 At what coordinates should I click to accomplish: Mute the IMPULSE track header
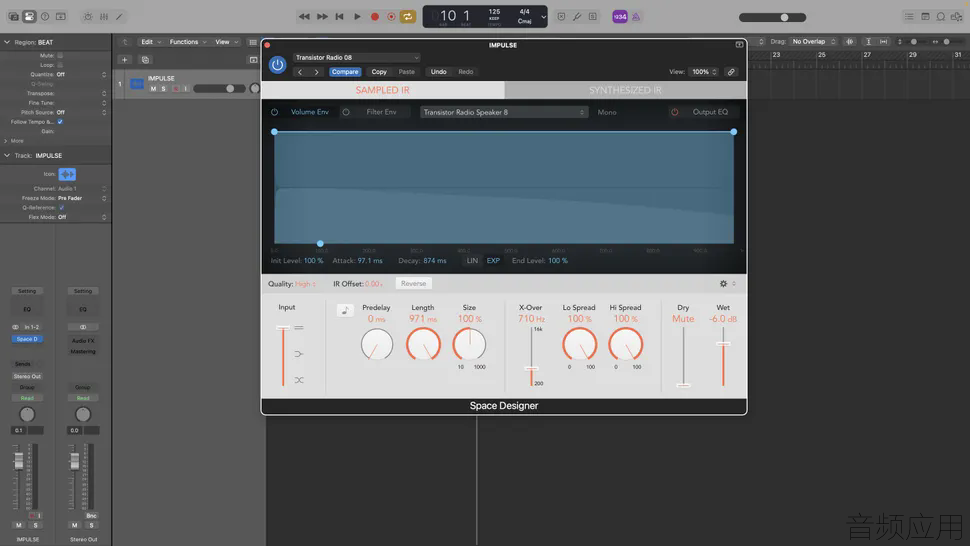[x=153, y=89]
